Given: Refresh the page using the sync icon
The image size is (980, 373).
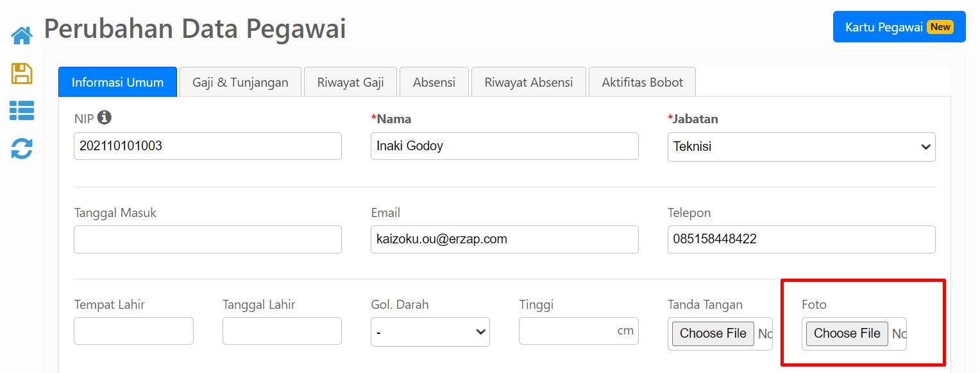Looking at the screenshot, I should [x=22, y=148].
